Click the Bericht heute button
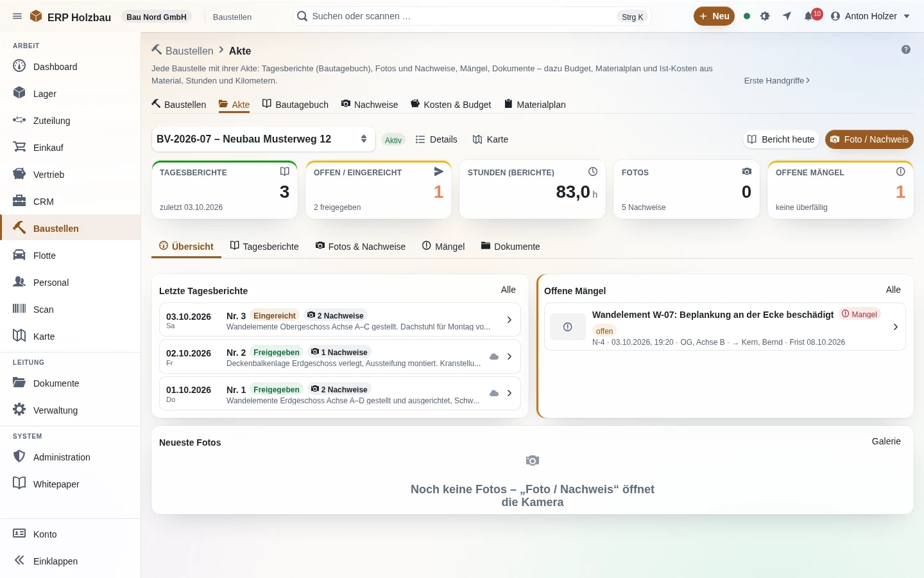924x578 pixels. point(781,139)
